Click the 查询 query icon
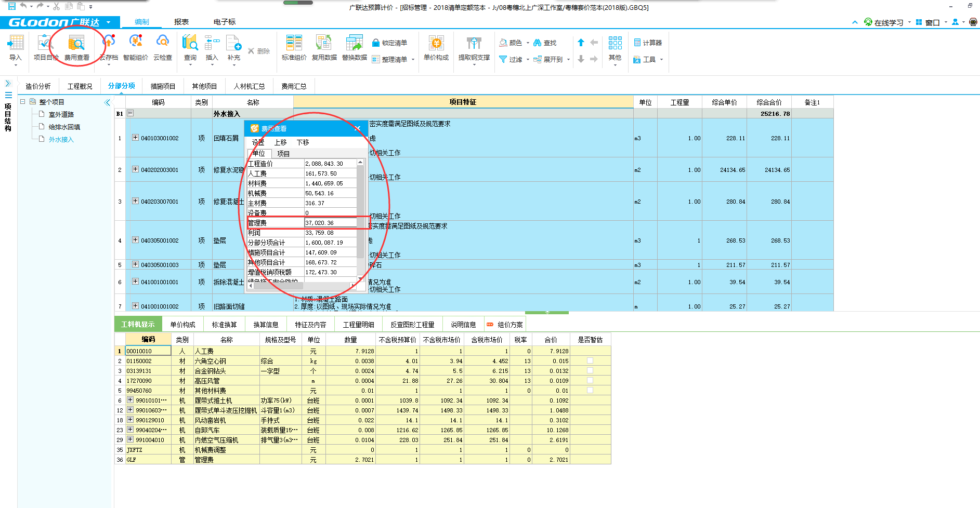 pyautogui.click(x=190, y=43)
